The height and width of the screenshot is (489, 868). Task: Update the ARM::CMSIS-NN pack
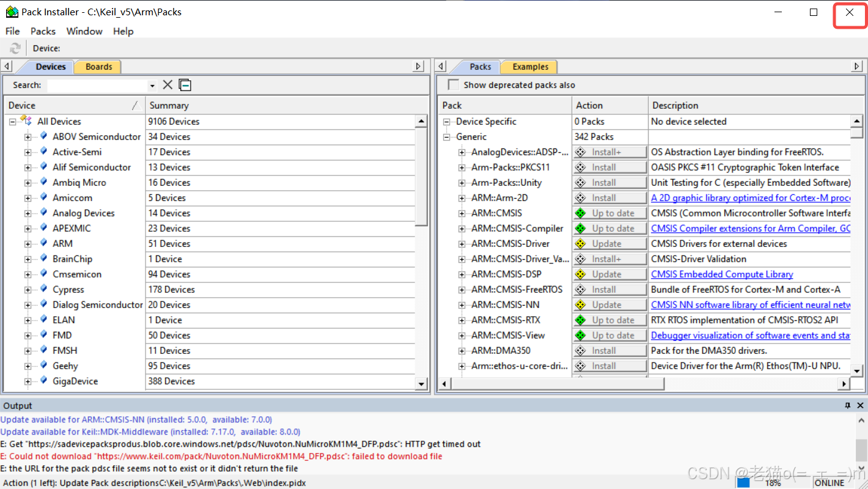(x=609, y=304)
